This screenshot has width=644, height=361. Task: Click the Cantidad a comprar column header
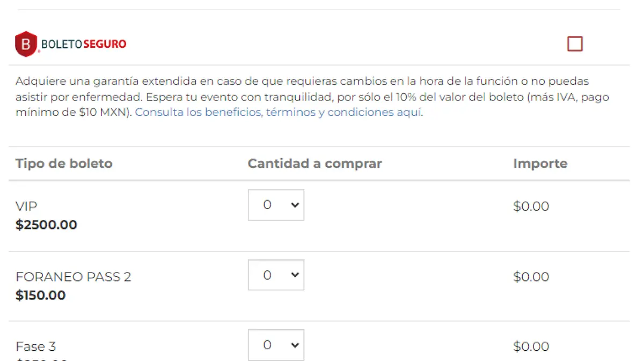(314, 164)
